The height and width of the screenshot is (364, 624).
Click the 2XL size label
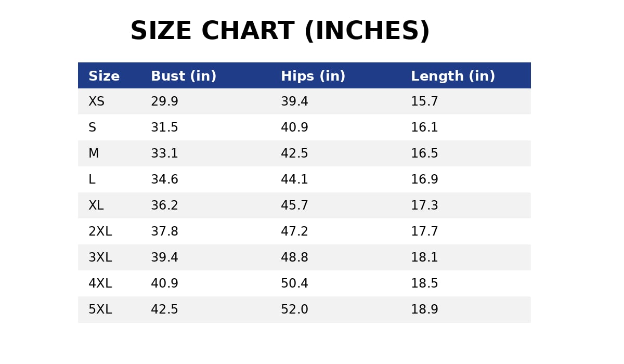click(100, 232)
